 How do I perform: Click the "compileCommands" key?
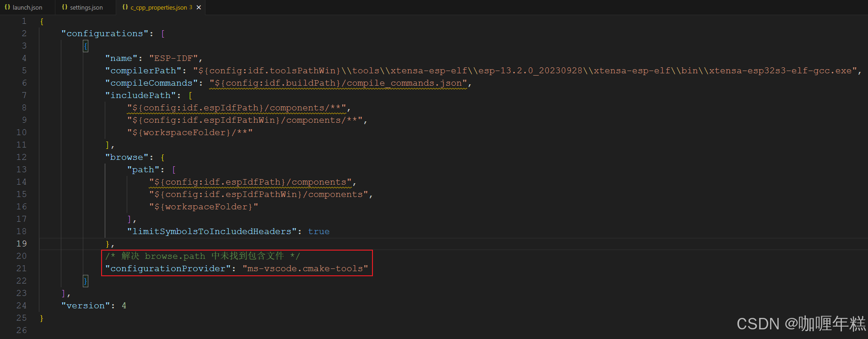point(151,83)
